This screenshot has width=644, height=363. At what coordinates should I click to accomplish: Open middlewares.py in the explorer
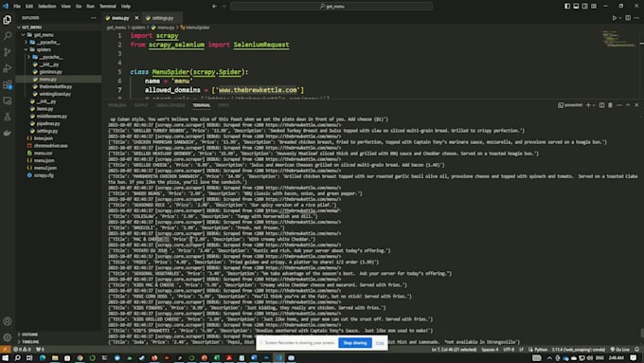[51, 116]
